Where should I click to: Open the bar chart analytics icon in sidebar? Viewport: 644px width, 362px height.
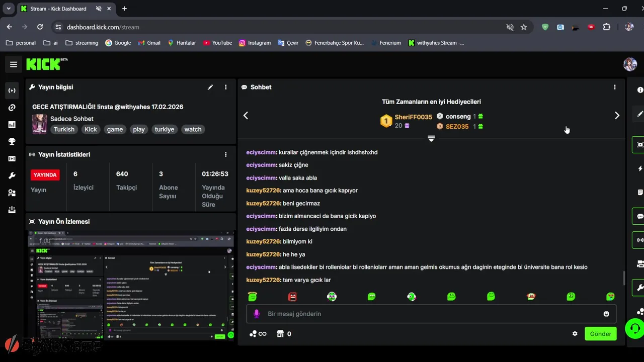tap(12, 125)
